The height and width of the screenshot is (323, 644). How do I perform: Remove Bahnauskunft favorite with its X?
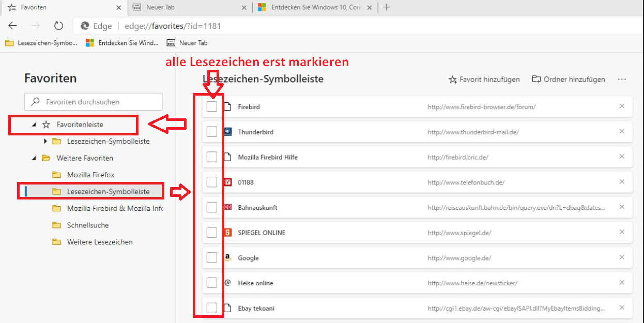[x=622, y=207]
